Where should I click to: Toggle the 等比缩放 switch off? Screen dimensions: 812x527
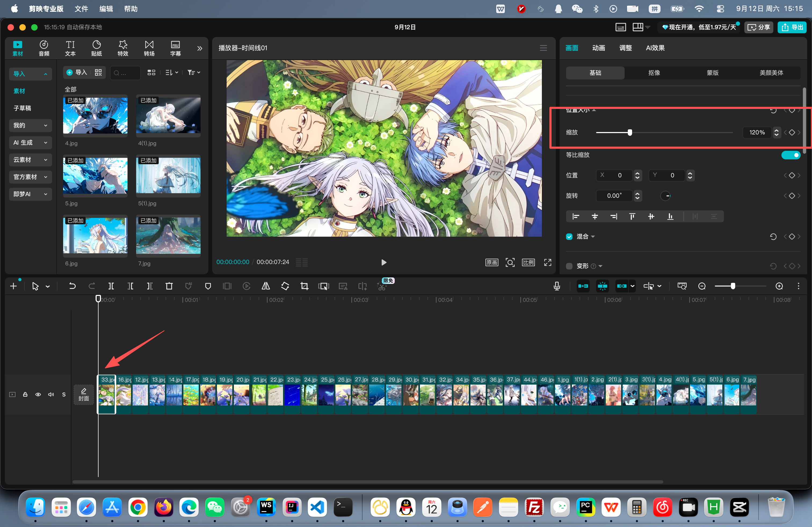(791, 155)
